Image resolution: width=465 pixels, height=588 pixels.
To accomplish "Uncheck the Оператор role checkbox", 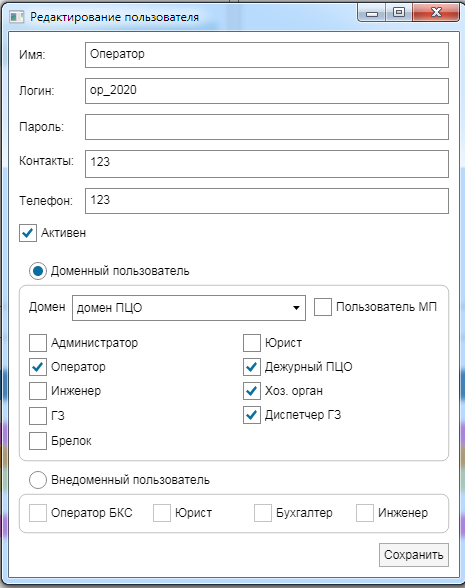I will click(x=38, y=367).
